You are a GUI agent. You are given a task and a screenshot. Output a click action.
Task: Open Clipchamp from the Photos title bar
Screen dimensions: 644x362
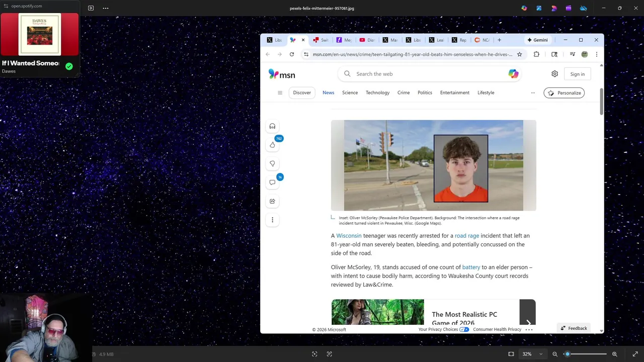point(568,8)
